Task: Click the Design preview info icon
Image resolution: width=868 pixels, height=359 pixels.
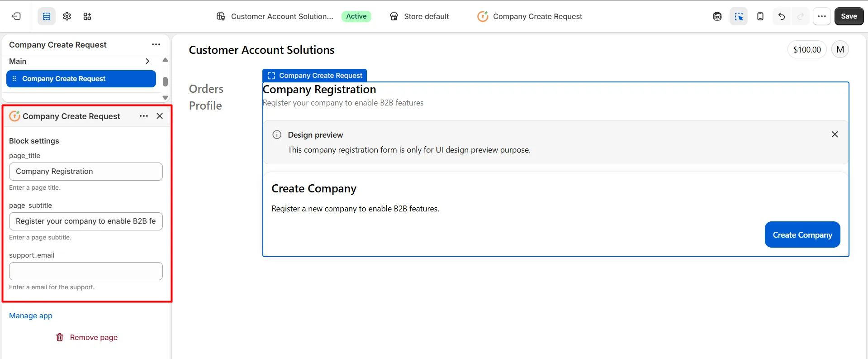Action: coord(277,134)
